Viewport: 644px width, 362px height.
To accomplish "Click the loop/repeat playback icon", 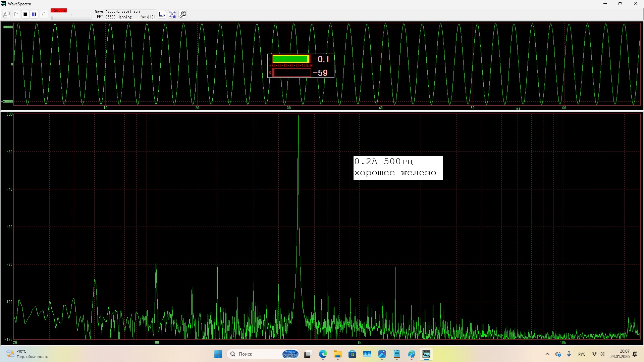I will 44,14.
